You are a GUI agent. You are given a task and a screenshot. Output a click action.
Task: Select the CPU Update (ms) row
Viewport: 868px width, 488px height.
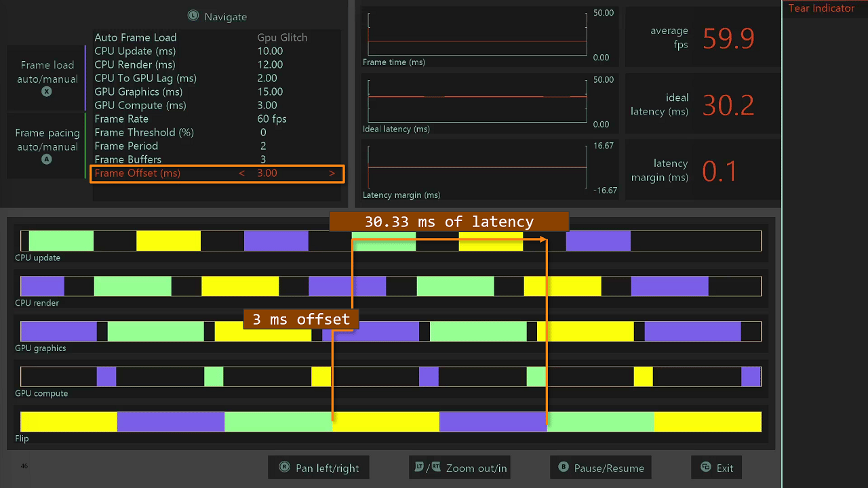[217, 51]
